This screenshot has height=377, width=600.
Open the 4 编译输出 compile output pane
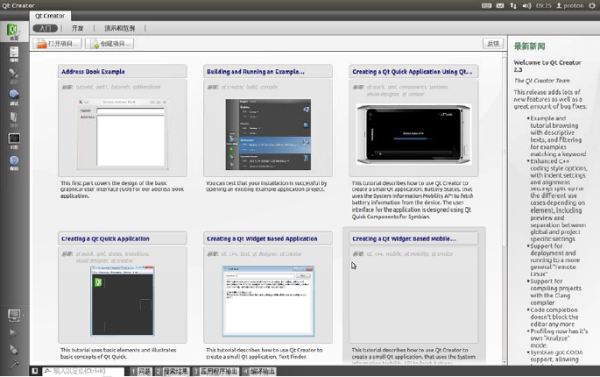259,371
